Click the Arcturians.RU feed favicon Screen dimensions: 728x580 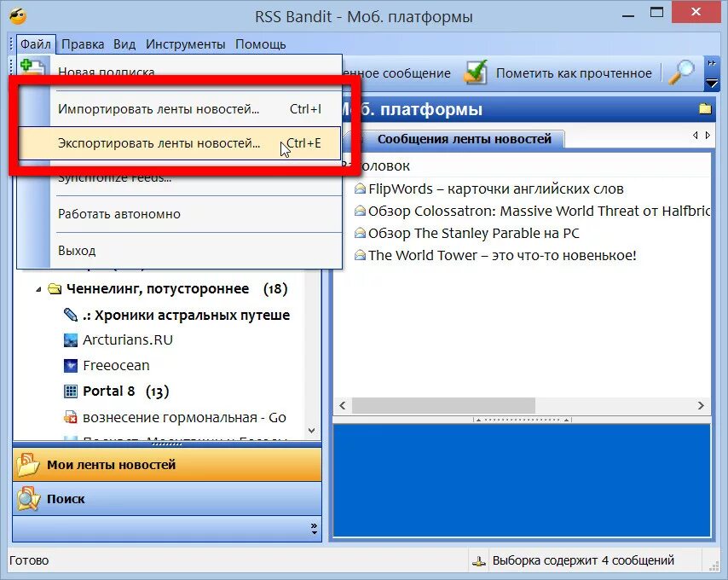pyautogui.click(x=71, y=340)
